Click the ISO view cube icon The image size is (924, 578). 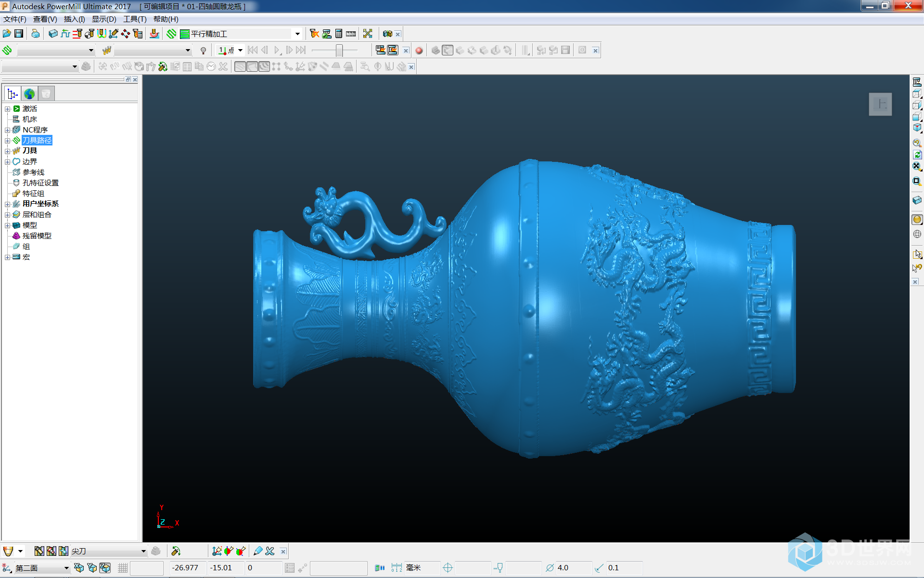[917, 128]
